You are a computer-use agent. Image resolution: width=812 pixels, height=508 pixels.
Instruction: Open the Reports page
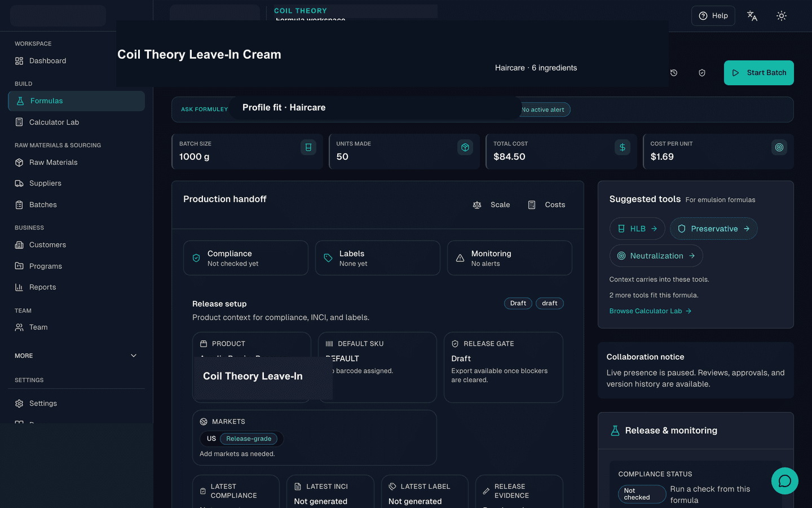tap(76, 287)
